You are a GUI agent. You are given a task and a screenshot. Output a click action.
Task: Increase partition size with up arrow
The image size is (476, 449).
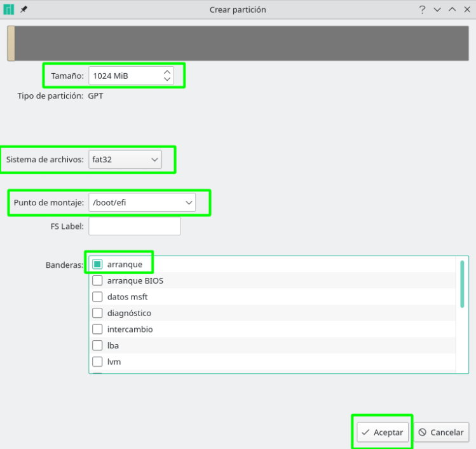coord(167,72)
